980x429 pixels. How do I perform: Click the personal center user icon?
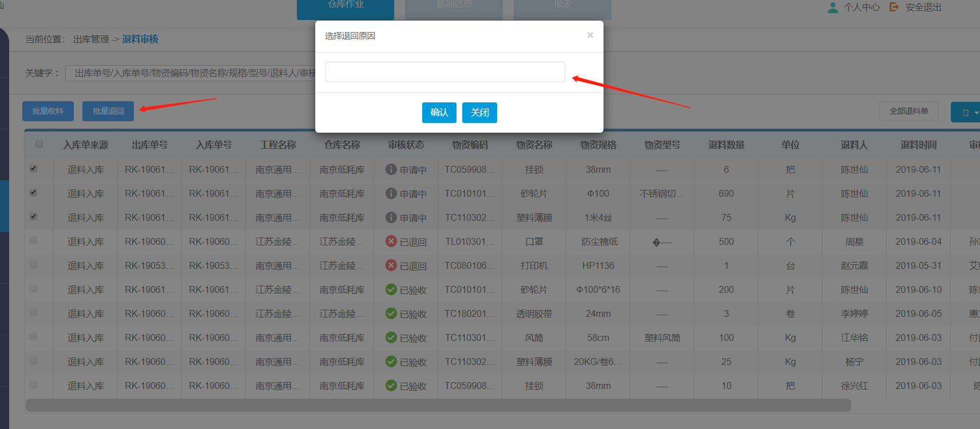point(833,7)
